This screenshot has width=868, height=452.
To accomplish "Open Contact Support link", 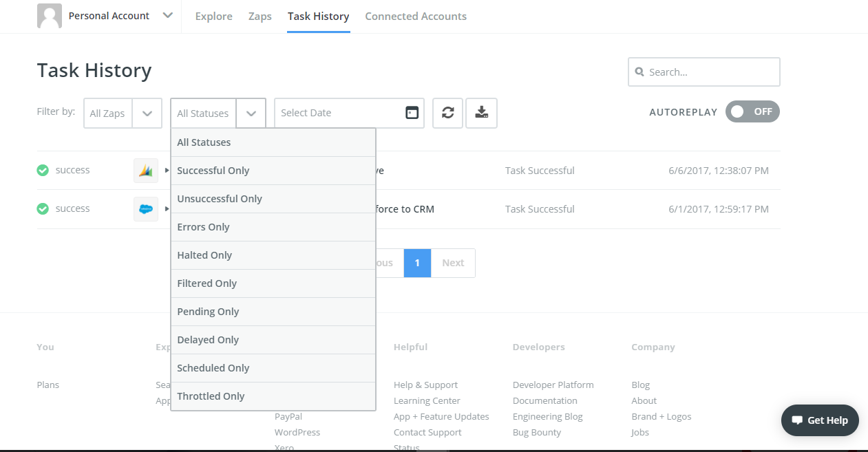I will coord(427,432).
